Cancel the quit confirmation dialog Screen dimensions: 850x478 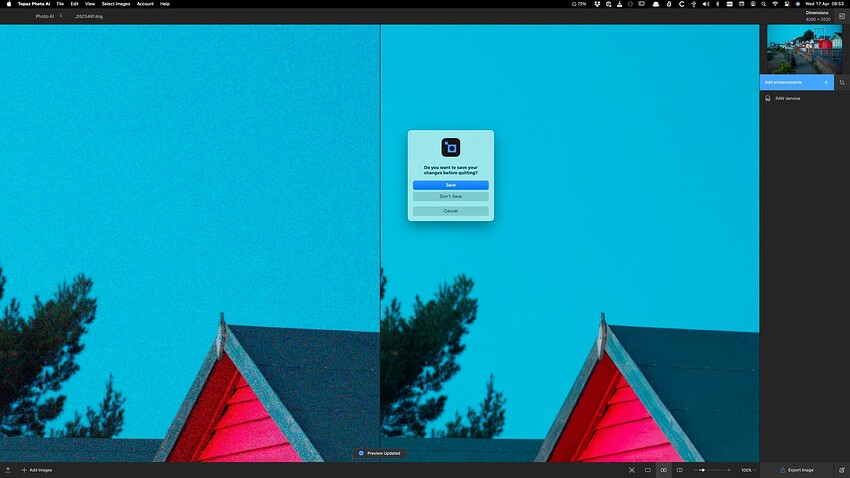(450, 211)
